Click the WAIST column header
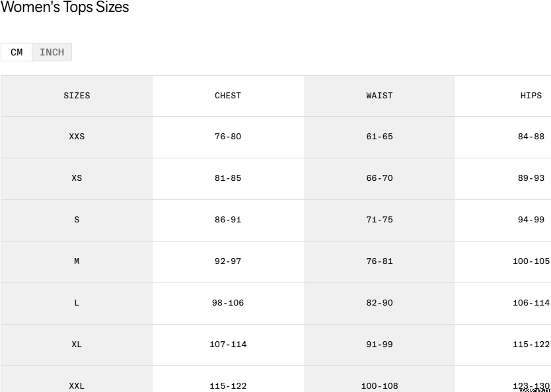The image size is (551, 392). [x=379, y=96]
